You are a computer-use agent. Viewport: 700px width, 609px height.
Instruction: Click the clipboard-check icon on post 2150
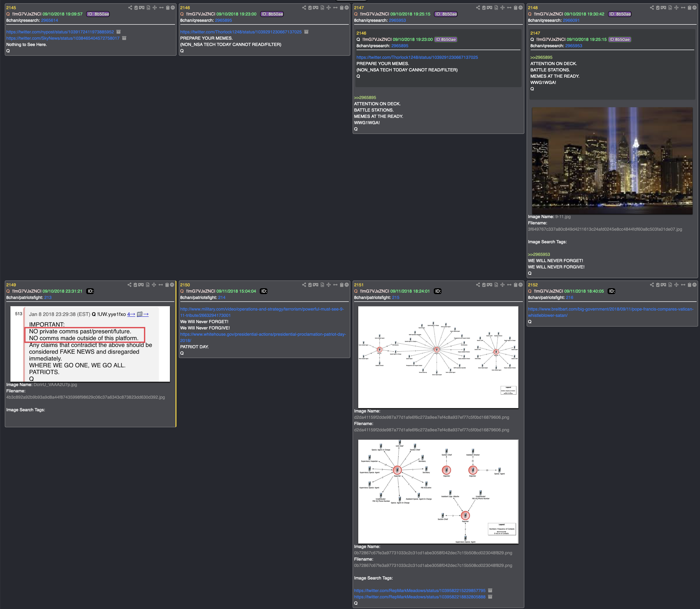coord(310,285)
